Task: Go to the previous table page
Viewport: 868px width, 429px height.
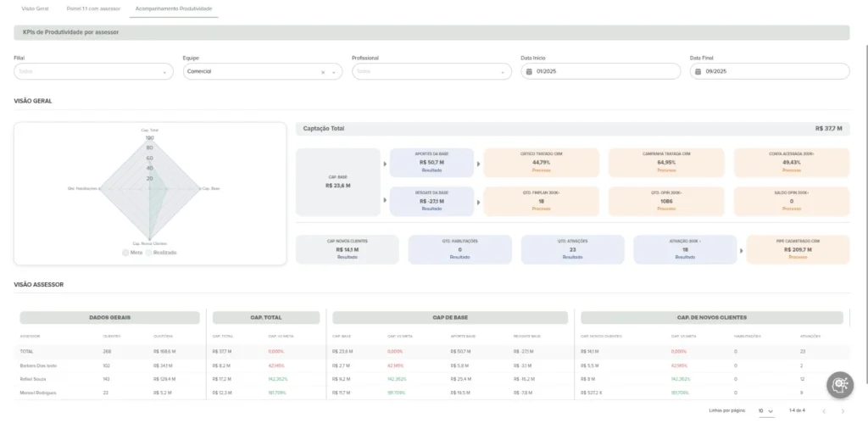Action: pyautogui.click(x=821, y=411)
